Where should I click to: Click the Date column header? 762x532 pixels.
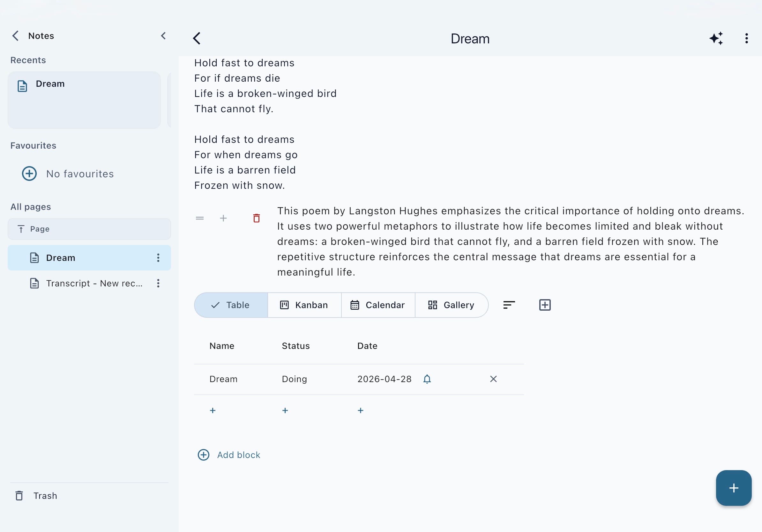click(x=367, y=346)
